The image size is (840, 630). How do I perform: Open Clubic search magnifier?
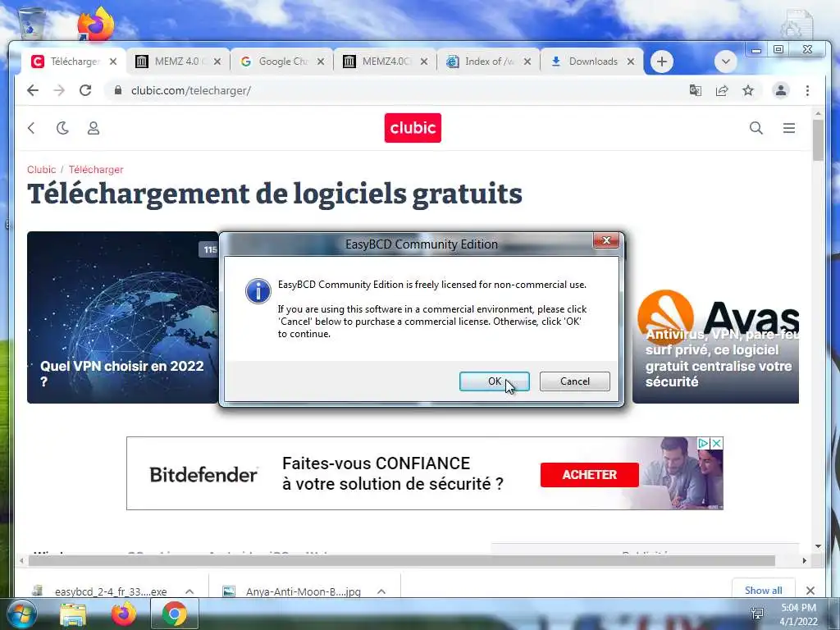tap(756, 128)
